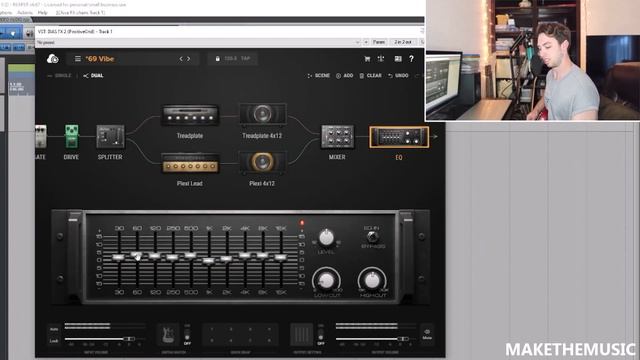The width and height of the screenshot is (640, 360).
Task: Click the 16K EQ slider handle
Action: click(280, 257)
